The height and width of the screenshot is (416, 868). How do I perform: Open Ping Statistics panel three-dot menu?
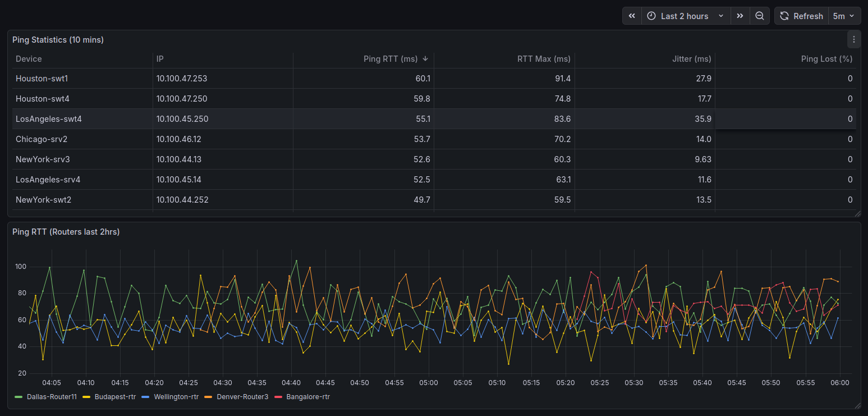coord(853,40)
